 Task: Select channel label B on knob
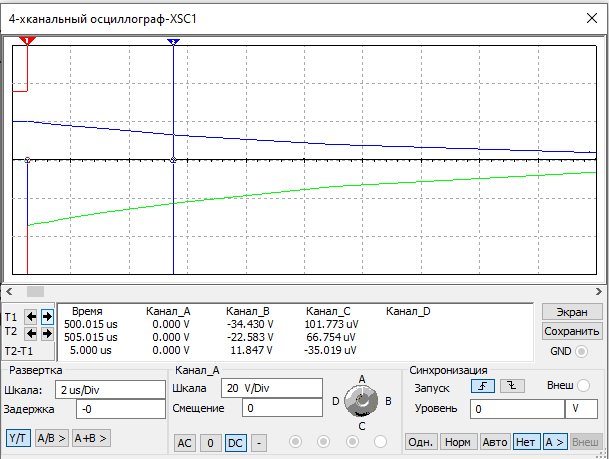[x=388, y=401]
